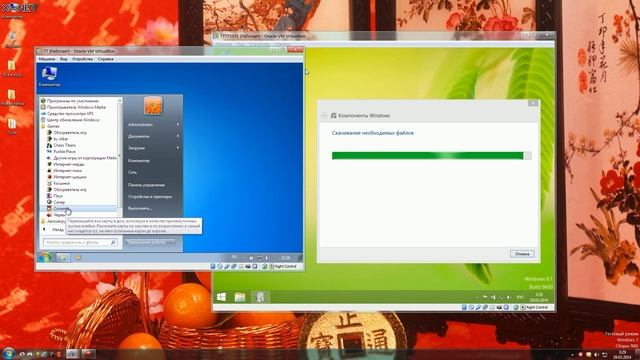Click the hard disk indicator in the Windows 7 VM status bar
The image size is (640, 360).
click(213, 267)
